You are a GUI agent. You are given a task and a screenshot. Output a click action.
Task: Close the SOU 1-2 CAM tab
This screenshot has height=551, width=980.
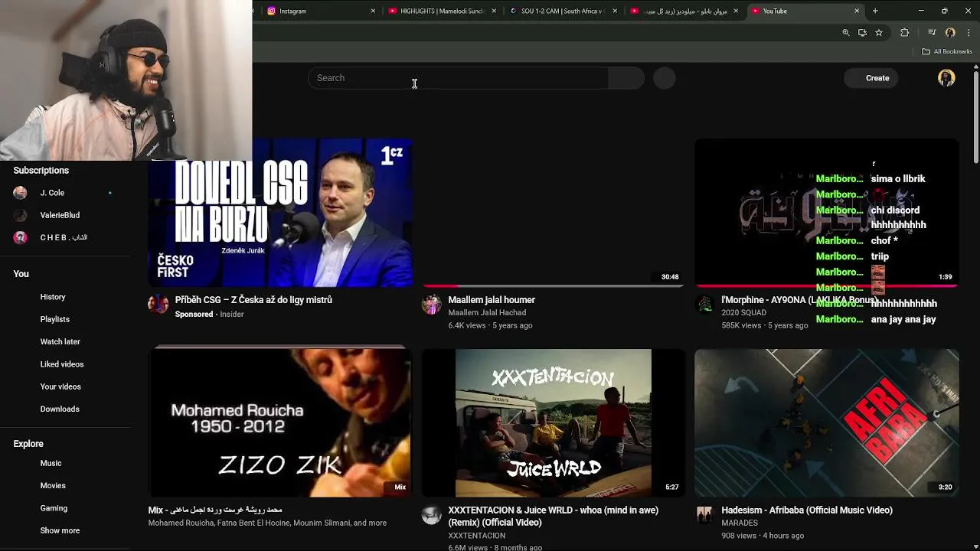615,11
